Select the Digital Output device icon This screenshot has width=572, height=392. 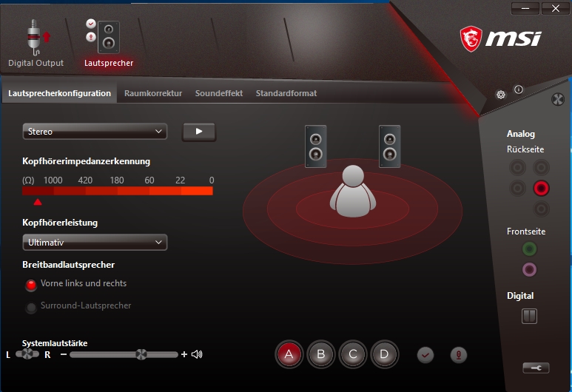coord(38,38)
